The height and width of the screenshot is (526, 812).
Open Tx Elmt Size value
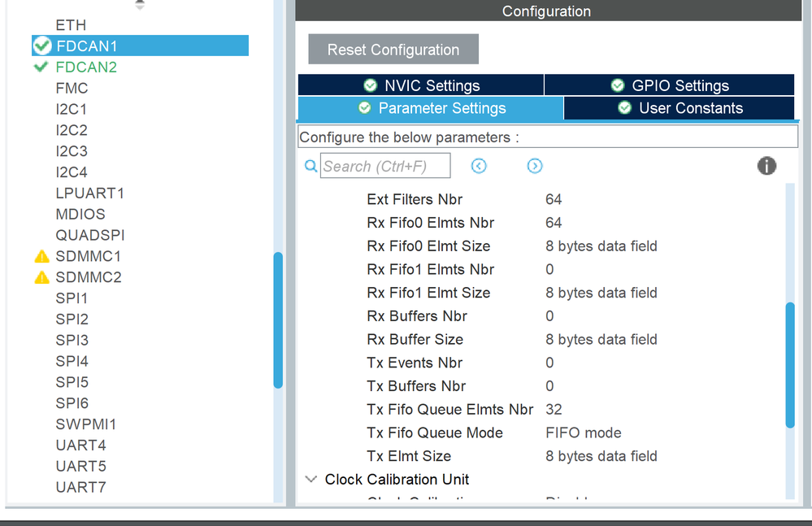click(601, 456)
